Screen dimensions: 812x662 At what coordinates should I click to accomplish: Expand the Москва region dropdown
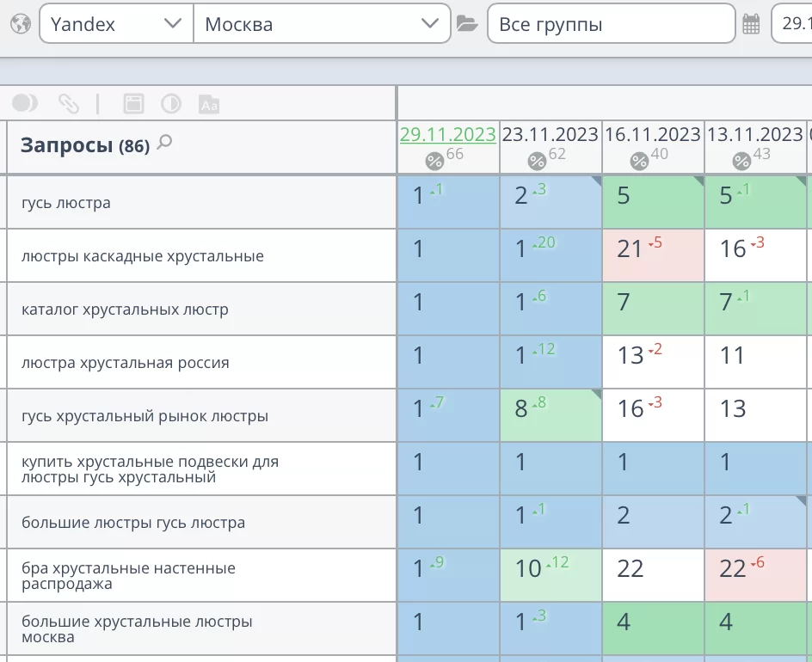point(322,24)
